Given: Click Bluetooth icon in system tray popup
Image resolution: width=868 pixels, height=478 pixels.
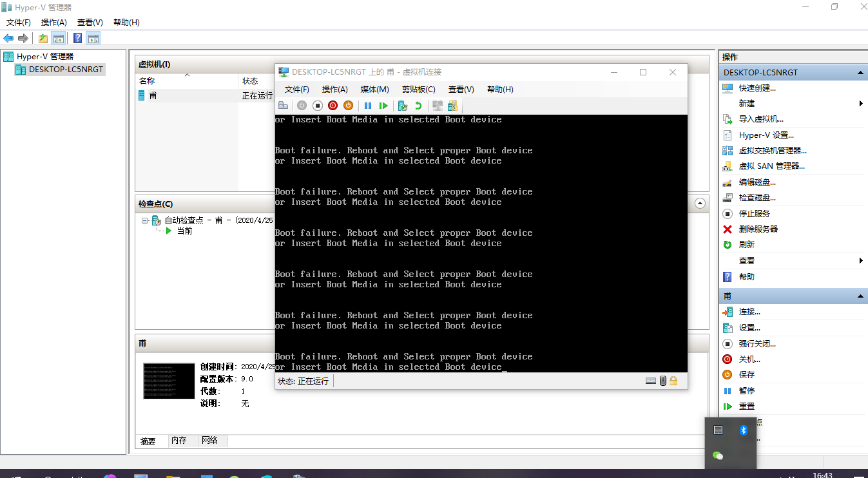Looking at the screenshot, I should (743, 430).
